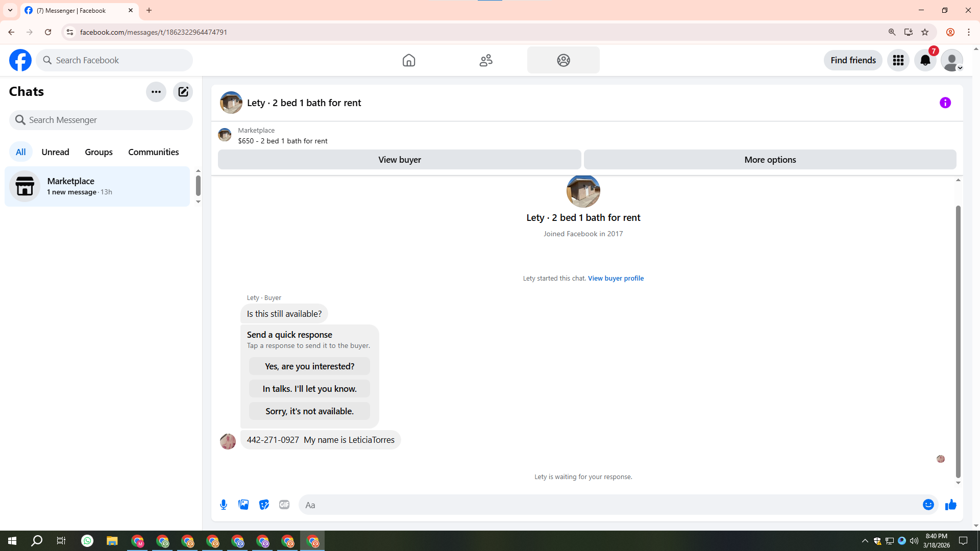Send "Yes, are you interested?" quick response
Screen dimensions: 980x551
click(x=309, y=366)
